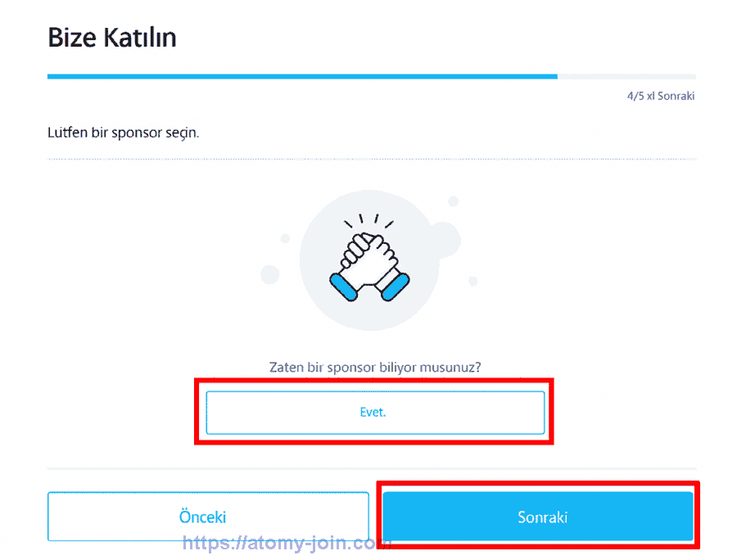This screenshot has height=560, width=737.
Task: Click the dotted divider under sponsor prompt
Action: click(371, 159)
